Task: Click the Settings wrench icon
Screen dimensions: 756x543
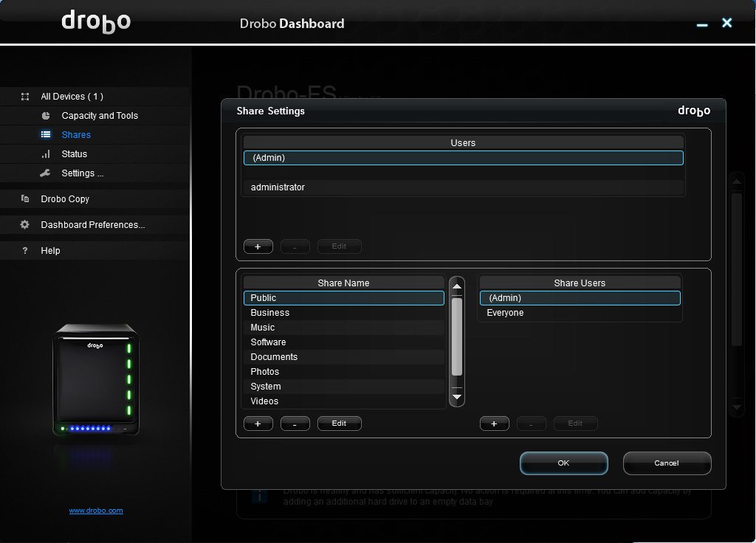Action: 45,173
